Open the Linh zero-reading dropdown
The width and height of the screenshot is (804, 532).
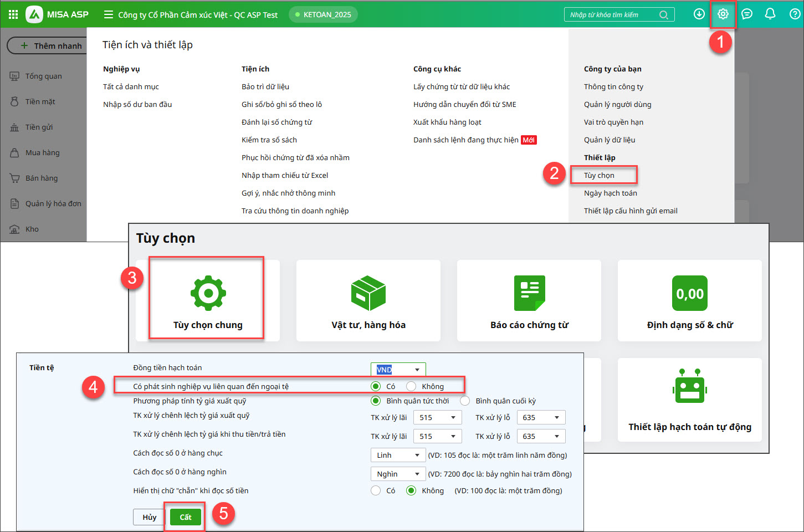pyautogui.click(x=398, y=455)
